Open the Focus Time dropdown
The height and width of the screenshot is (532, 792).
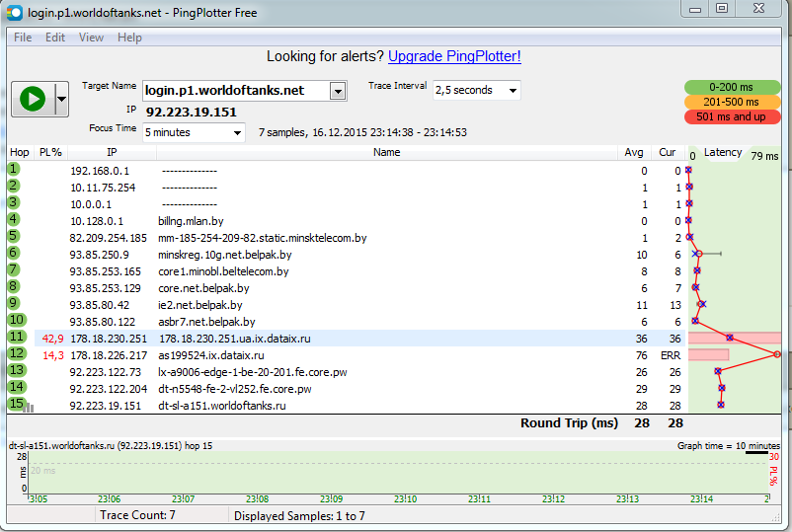click(x=194, y=132)
